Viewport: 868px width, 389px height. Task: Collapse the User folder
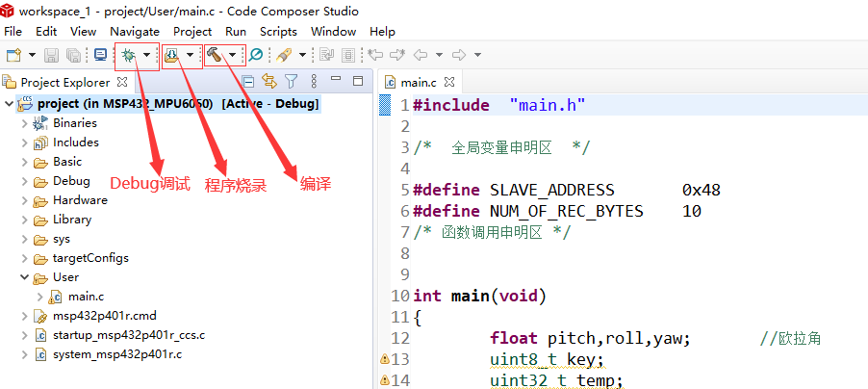point(24,277)
